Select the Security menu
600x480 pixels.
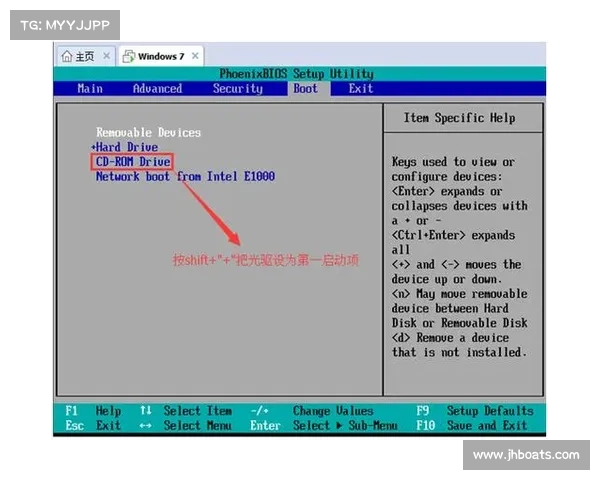(237, 88)
